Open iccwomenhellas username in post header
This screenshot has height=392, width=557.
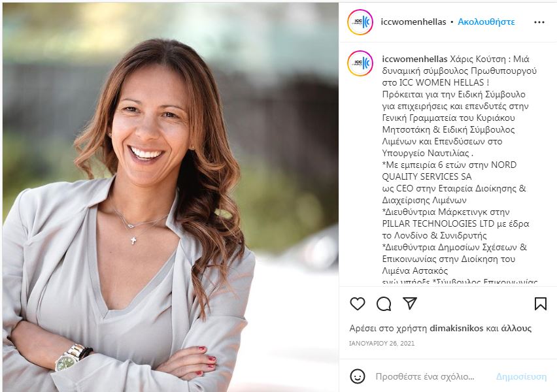413,22
